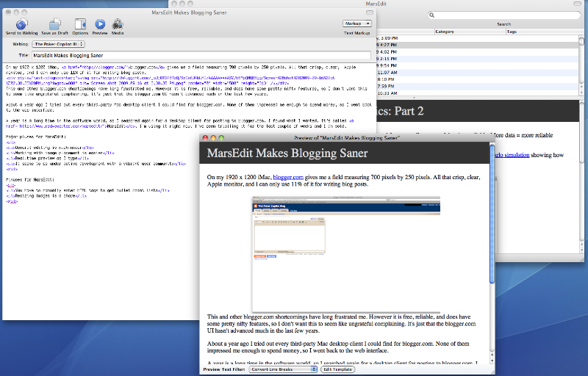Image resolution: width=588 pixels, height=376 pixels.
Task: Open the Weblog selector 'The Poker Copilot Bl'
Action: (x=59, y=44)
